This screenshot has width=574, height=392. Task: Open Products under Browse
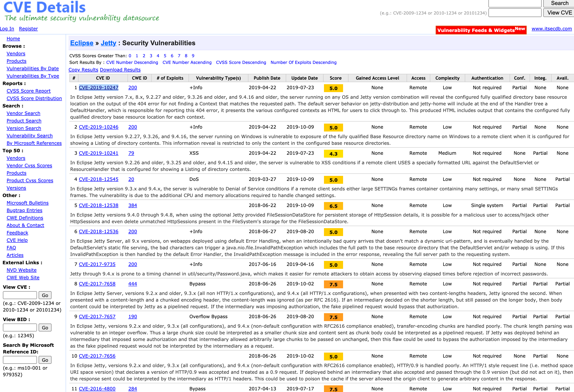tap(17, 61)
